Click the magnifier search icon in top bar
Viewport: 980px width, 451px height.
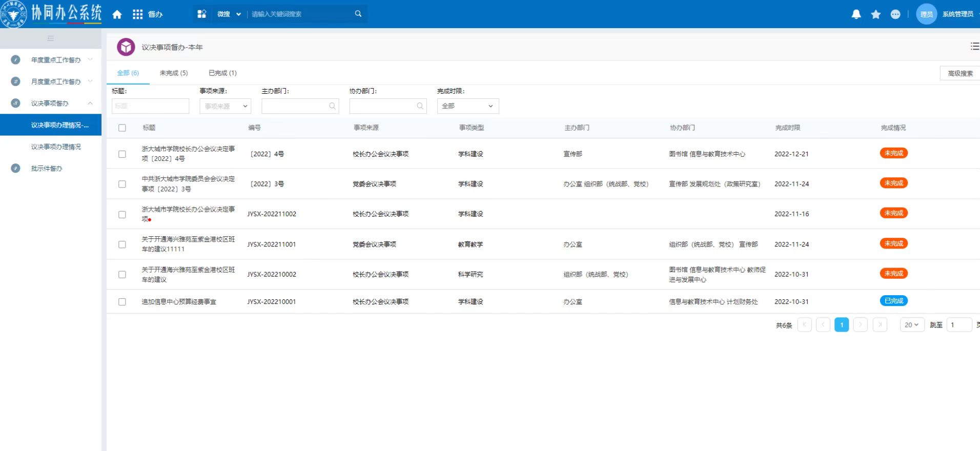point(358,14)
